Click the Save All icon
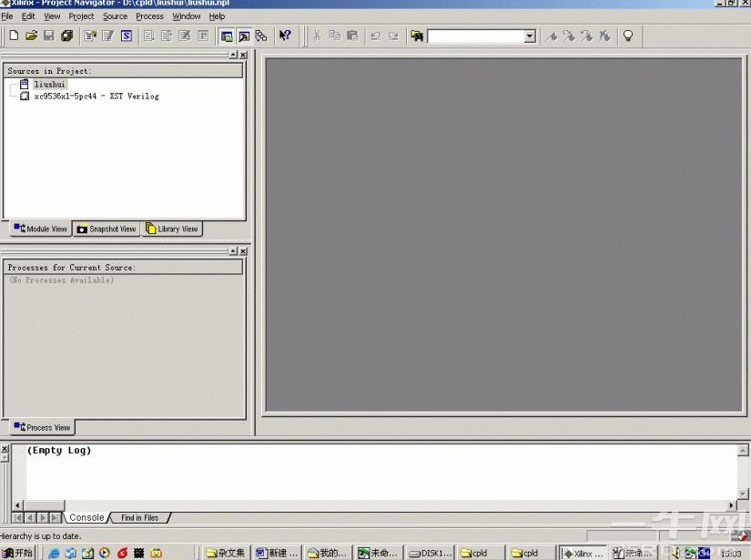Image resolution: width=751 pixels, height=560 pixels. click(x=66, y=36)
